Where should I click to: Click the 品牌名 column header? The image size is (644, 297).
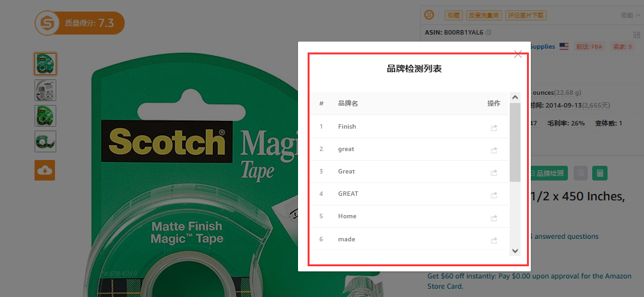coord(348,103)
